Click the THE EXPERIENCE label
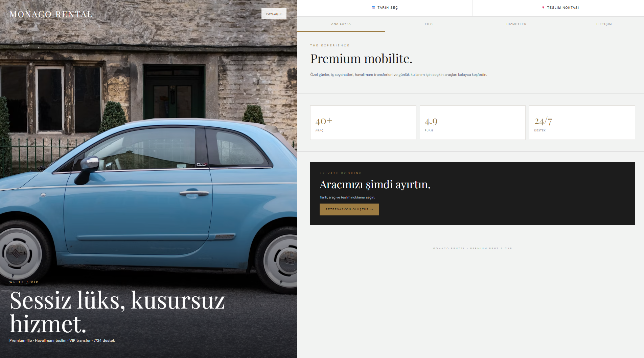The height and width of the screenshot is (358, 644). click(x=330, y=45)
